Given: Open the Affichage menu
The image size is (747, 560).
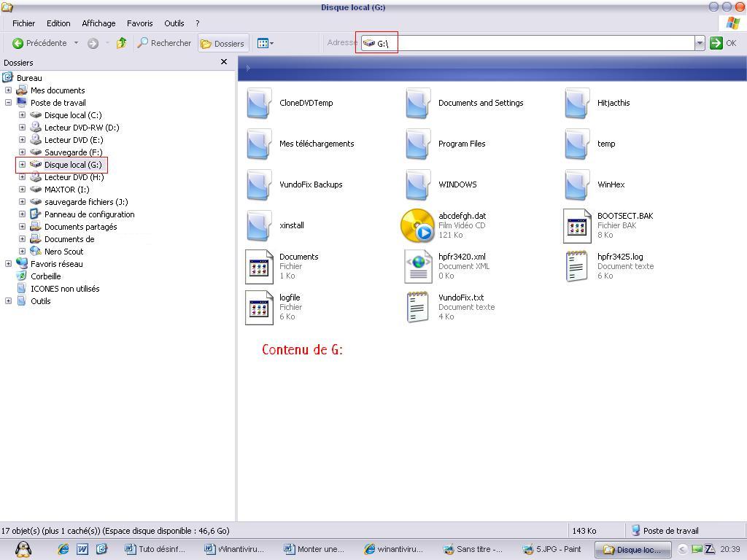Looking at the screenshot, I should click(98, 23).
